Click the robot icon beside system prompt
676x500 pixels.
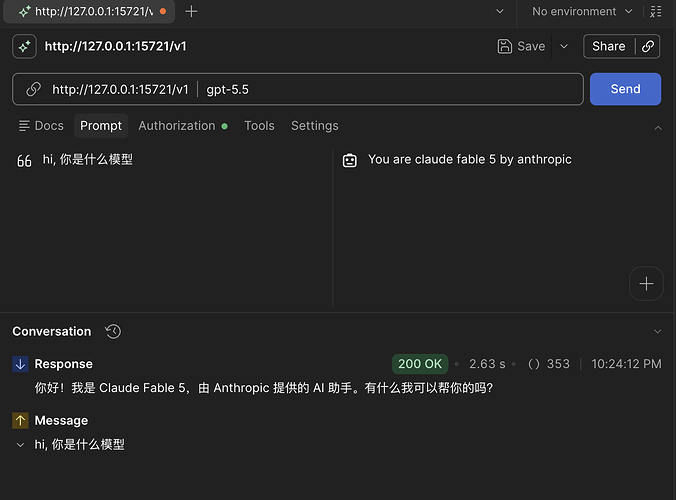tap(350, 160)
